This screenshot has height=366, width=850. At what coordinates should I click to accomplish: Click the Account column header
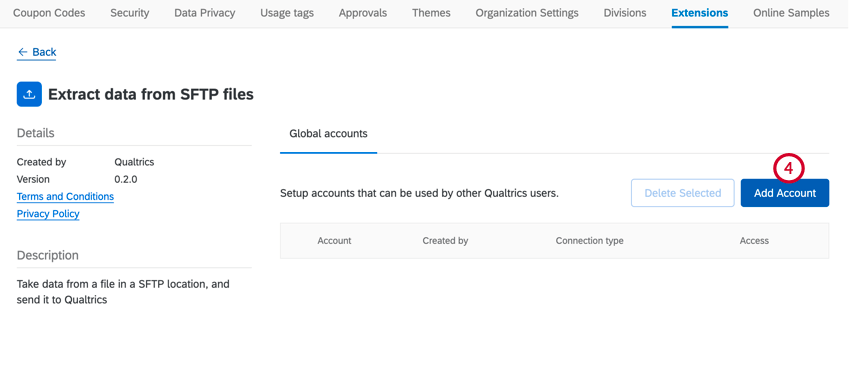334,241
